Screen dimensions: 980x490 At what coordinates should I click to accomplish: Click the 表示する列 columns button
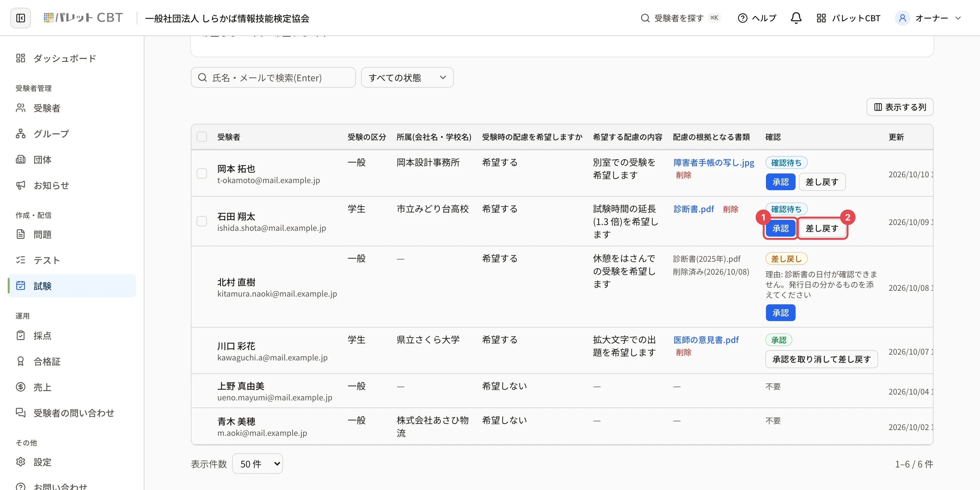(900, 107)
